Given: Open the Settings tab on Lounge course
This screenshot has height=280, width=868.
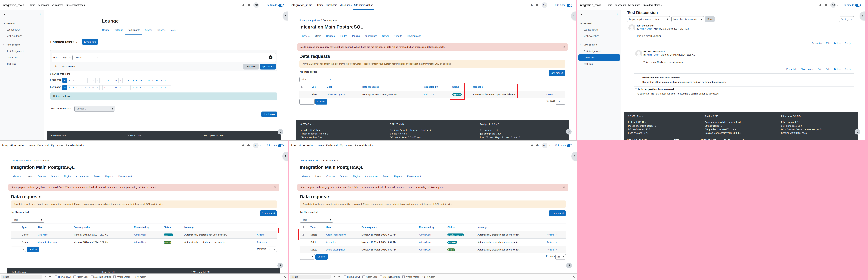Looking at the screenshot, I should 119,30.
